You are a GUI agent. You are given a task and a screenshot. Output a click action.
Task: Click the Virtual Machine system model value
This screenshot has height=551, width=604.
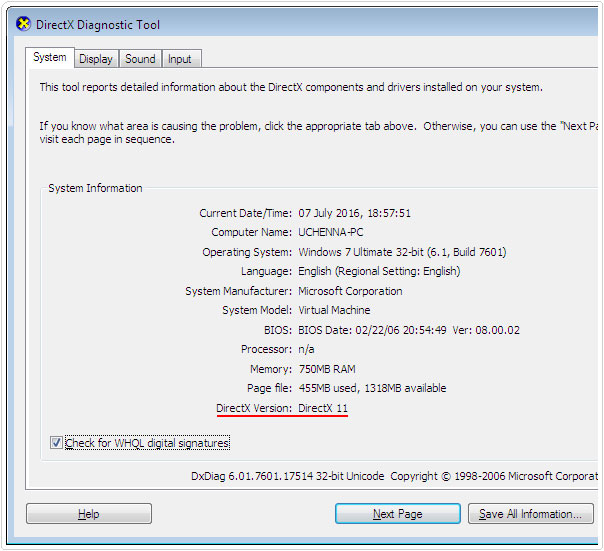[334, 310]
